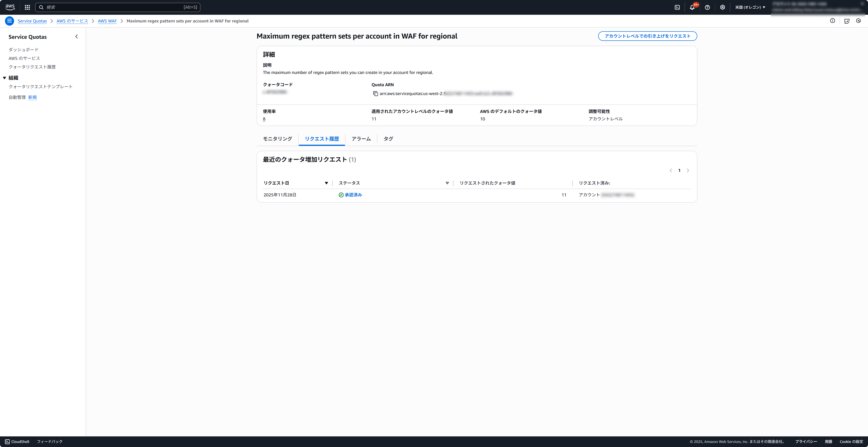This screenshot has width=868, height=447.
Task: Go to next page of quota requests
Action: 688,171
